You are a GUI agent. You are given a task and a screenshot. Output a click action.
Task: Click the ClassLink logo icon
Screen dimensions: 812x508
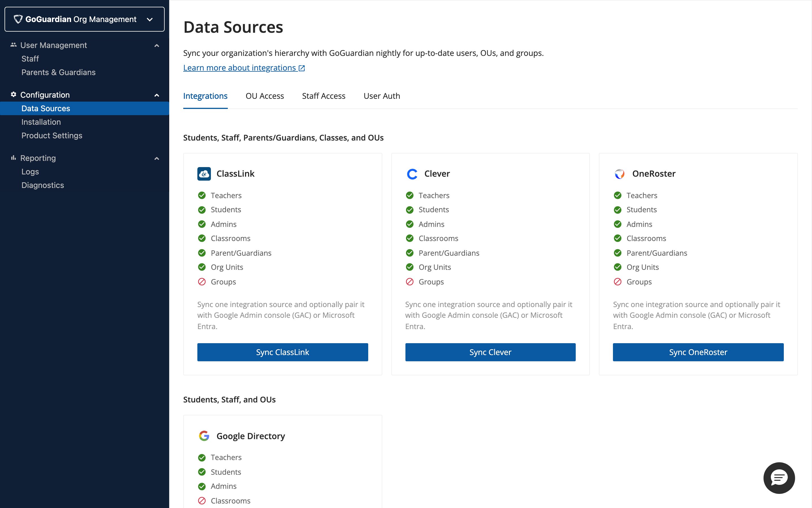pyautogui.click(x=204, y=174)
